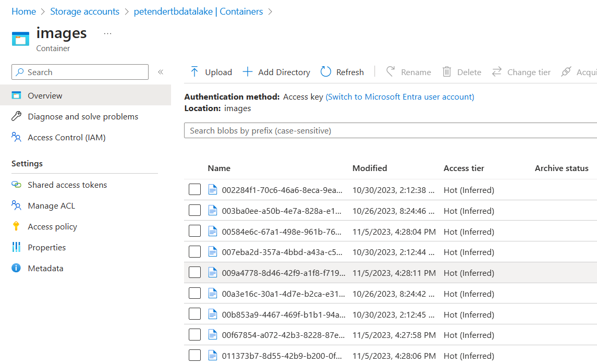
Task: Click the Refresh circular arrow icon
Action: tap(326, 71)
